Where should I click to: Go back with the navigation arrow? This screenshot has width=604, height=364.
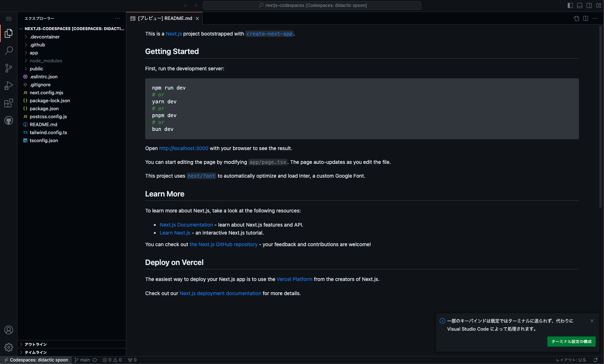186,5
